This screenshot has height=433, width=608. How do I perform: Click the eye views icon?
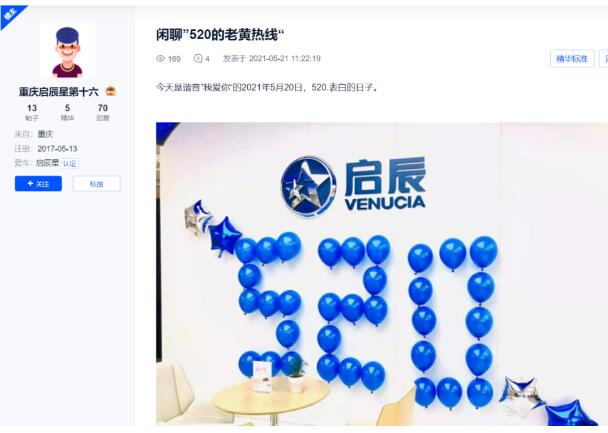click(160, 59)
